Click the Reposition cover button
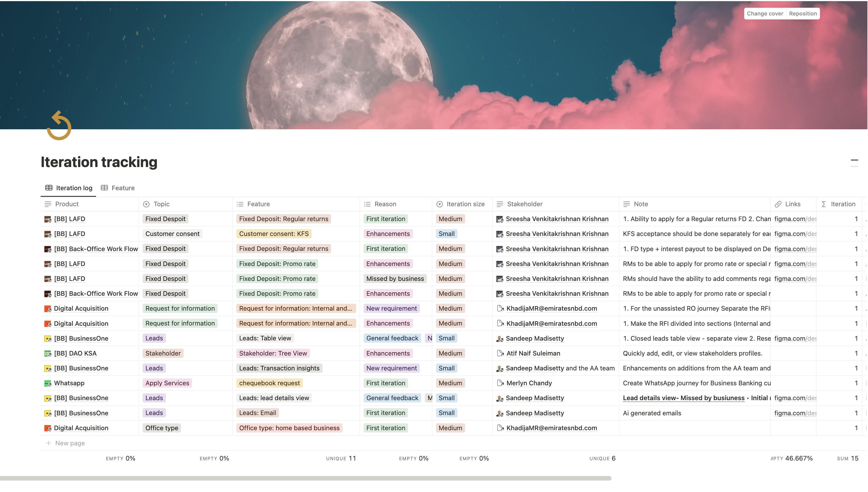The image size is (868, 492). click(x=803, y=13)
